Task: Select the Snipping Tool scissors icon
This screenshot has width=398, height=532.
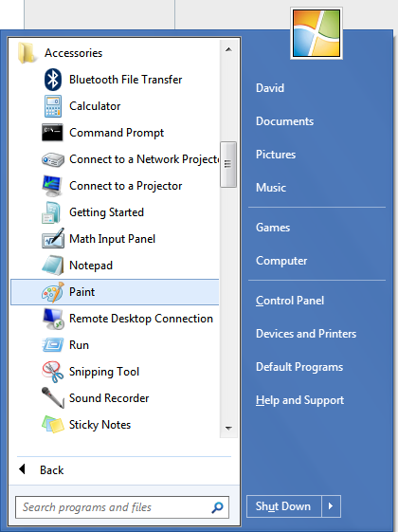Action: point(52,372)
